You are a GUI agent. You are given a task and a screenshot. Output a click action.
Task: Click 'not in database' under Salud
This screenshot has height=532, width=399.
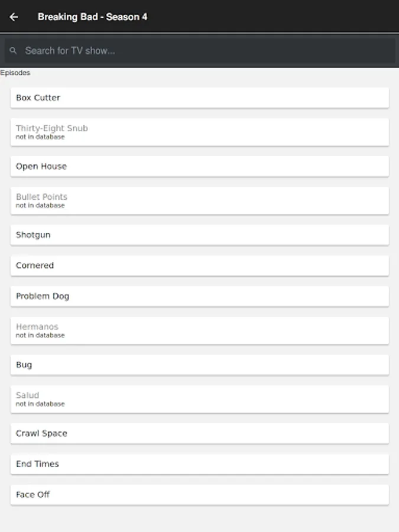point(40,404)
